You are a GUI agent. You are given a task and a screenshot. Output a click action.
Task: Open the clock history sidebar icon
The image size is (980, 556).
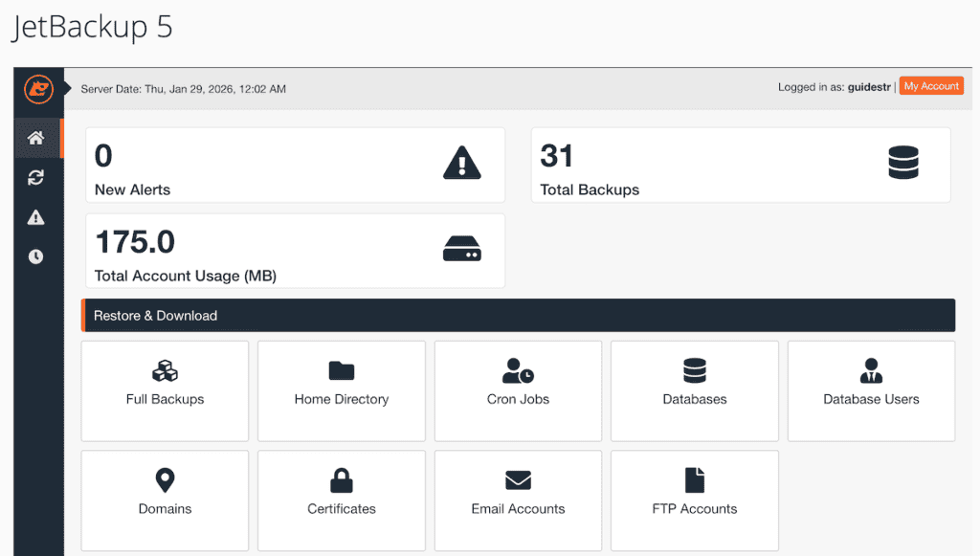pos(35,256)
